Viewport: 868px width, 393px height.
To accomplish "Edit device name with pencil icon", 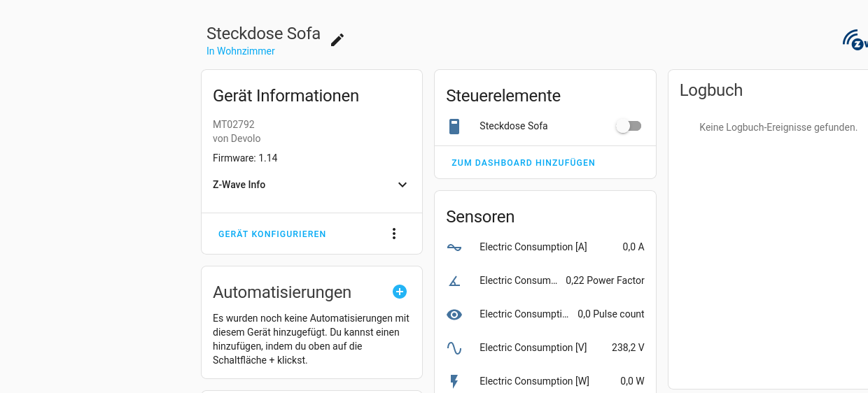I will pos(337,40).
